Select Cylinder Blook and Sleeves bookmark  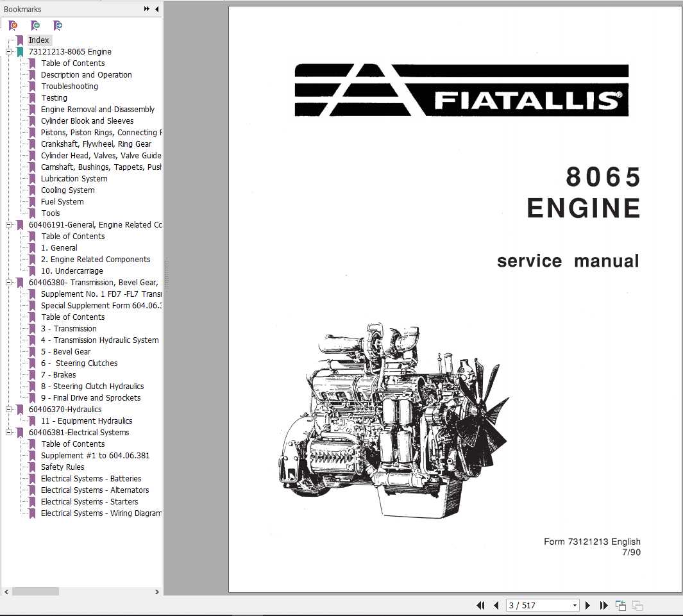(x=87, y=121)
